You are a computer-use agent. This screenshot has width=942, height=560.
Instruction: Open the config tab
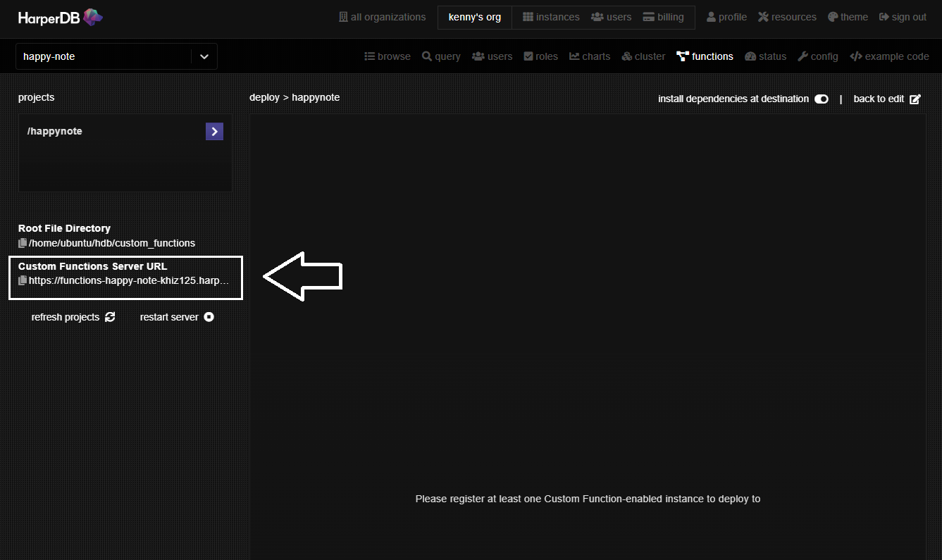(x=818, y=56)
